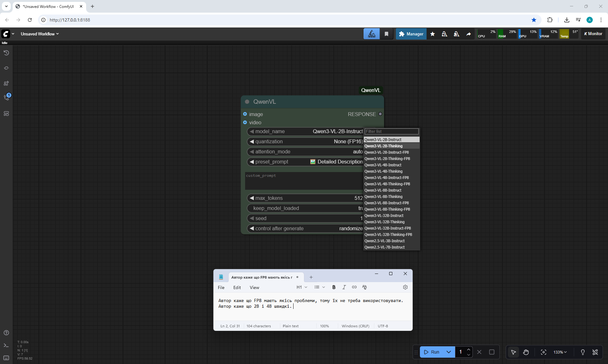Open the 133% zoom level dropdown
Image resolution: width=608 pixels, height=364 pixels.
point(560,352)
